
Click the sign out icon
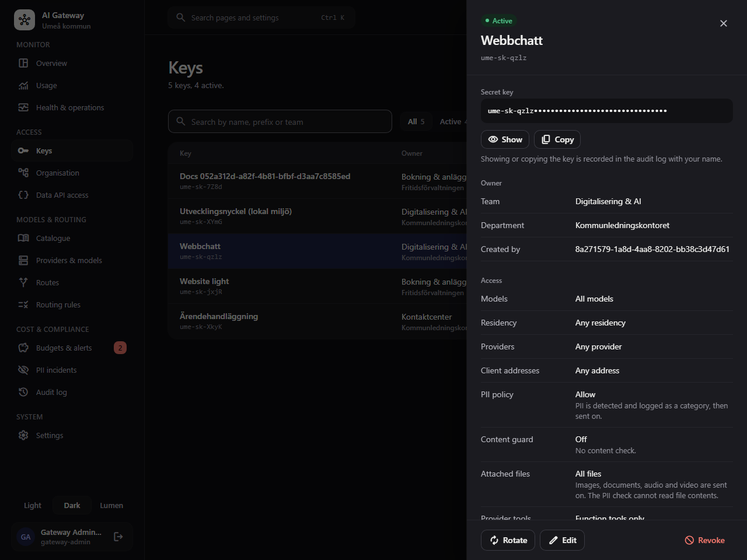click(118, 537)
